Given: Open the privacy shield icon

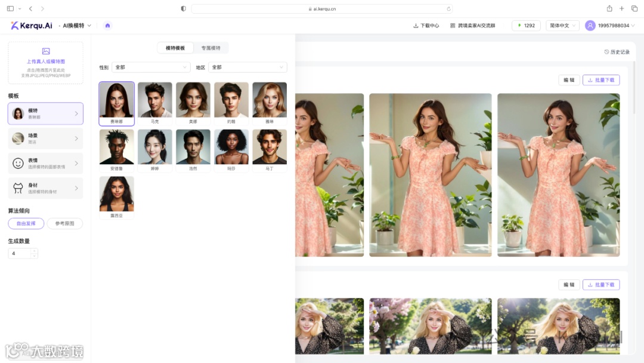Looking at the screenshot, I should click(x=183, y=8).
